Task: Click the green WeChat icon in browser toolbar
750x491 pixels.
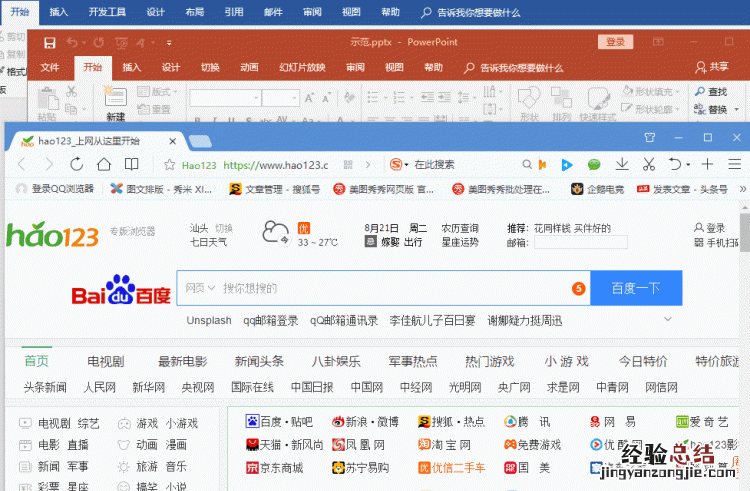Action: [x=594, y=165]
